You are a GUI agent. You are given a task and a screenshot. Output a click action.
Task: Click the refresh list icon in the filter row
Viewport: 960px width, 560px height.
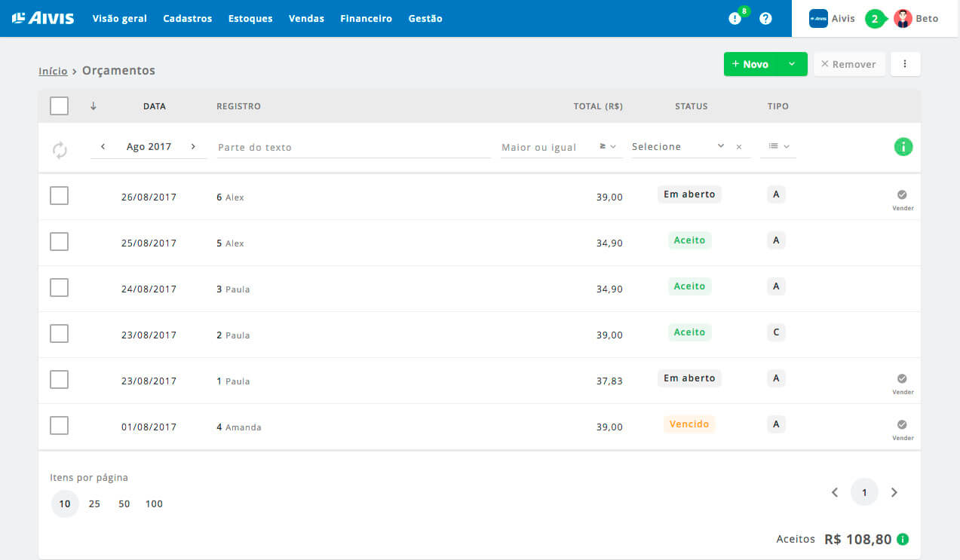tap(60, 150)
